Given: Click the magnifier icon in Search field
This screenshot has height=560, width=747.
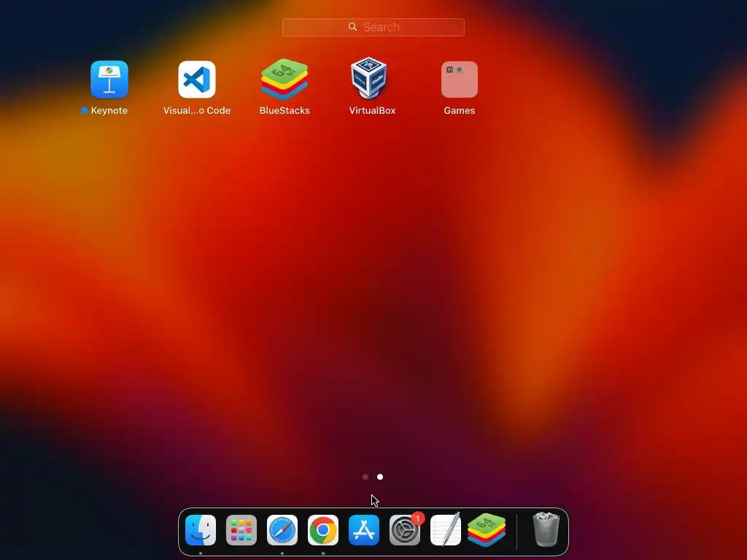Looking at the screenshot, I should (x=352, y=27).
